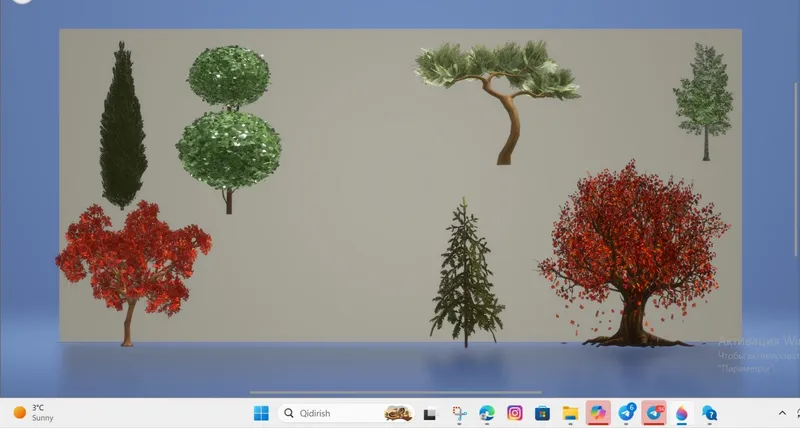Image resolution: width=800 pixels, height=428 pixels.
Task: Select the large red autumn tree with roots
Action: pos(634,254)
